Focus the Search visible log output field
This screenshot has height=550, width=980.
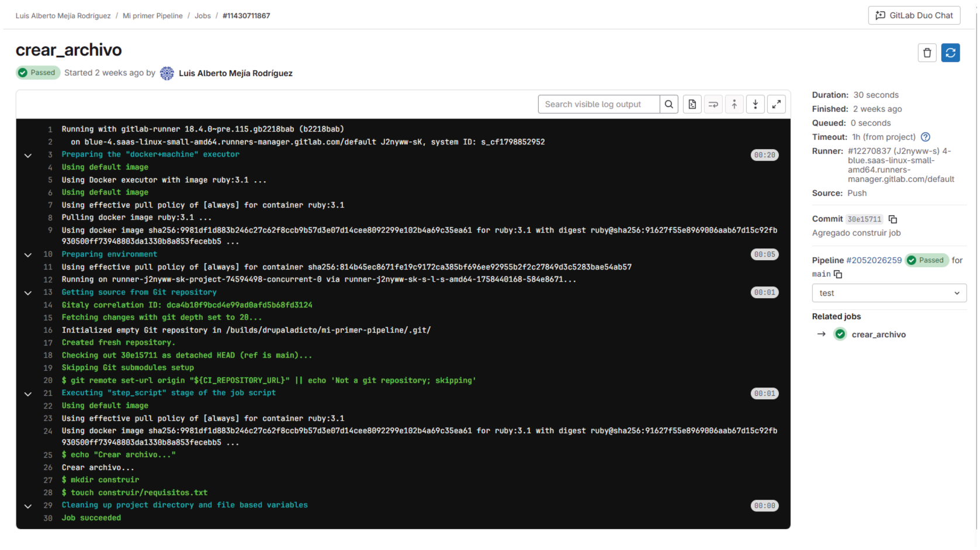tap(598, 105)
